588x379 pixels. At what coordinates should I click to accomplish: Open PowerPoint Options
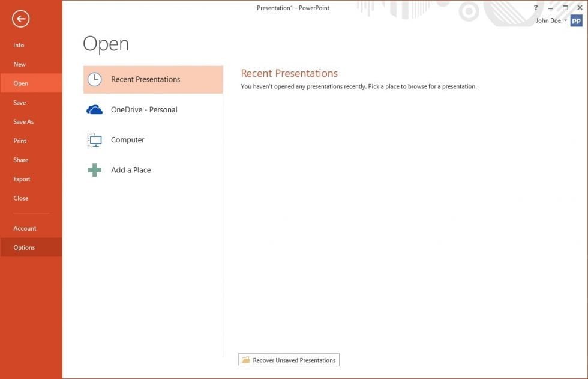[x=24, y=247]
